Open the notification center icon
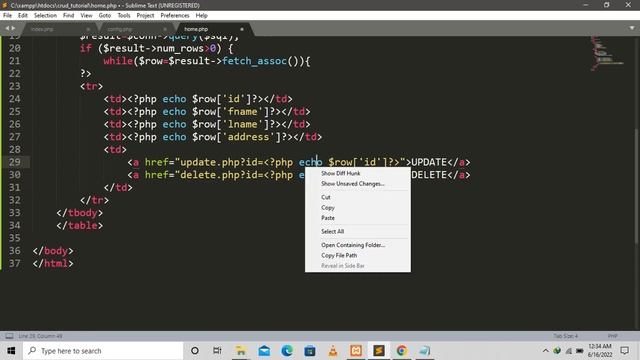 coord(624,351)
